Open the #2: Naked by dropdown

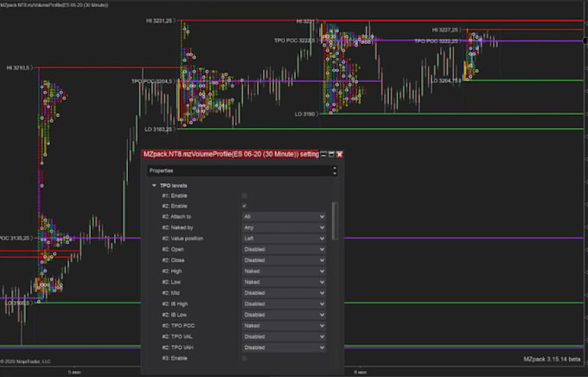pyautogui.click(x=284, y=227)
